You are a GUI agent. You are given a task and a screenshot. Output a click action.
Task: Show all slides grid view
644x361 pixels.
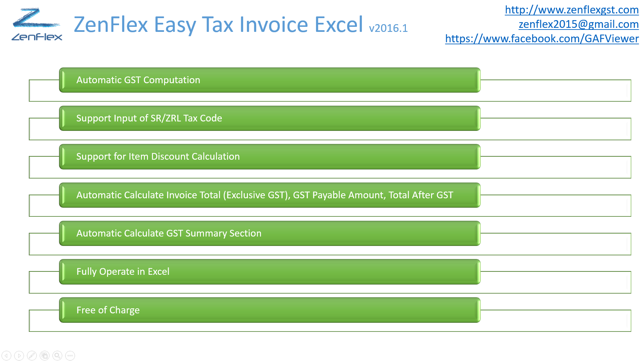coord(45,355)
